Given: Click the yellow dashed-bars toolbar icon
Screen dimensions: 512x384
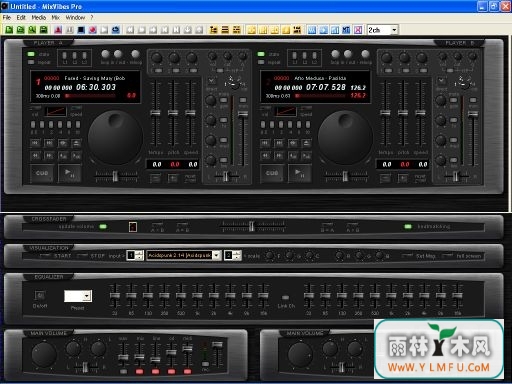Looking at the screenshot, I should tap(237, 30).
